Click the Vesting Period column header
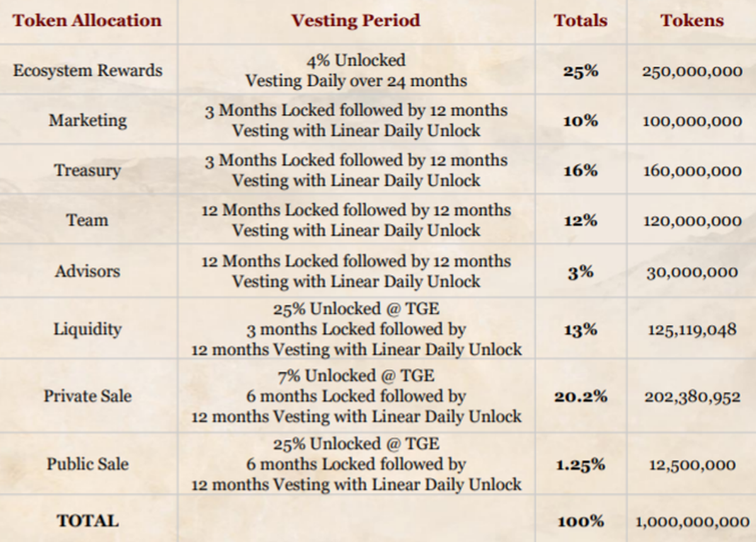The width and height of the screenshot is (756, 542). click(355, 20)
